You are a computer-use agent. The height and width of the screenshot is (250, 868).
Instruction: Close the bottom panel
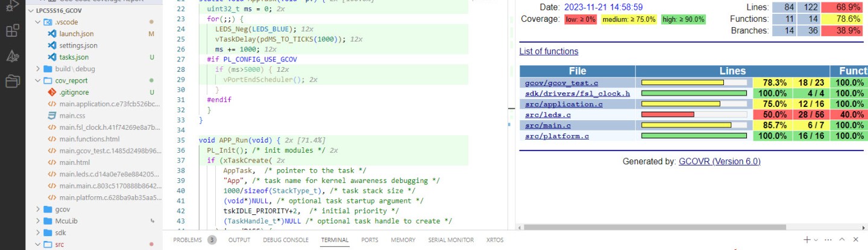pyautogui.click(x=857, y=240)
